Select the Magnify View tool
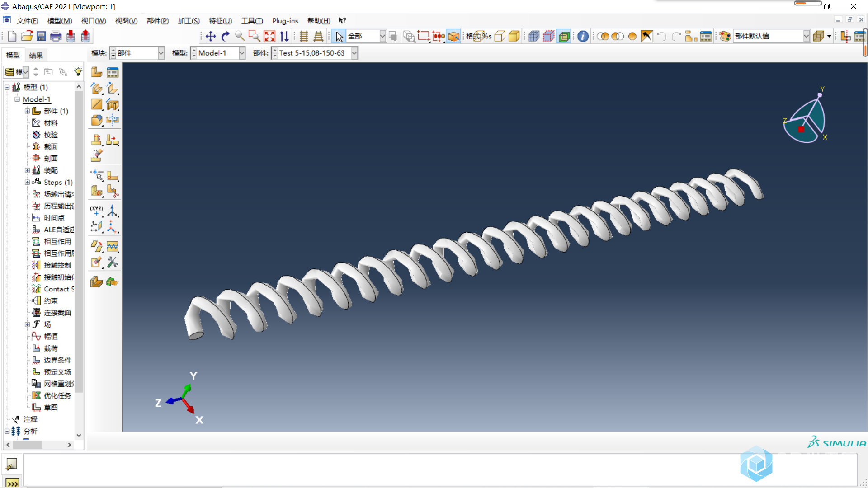The height and width of the screenshot is (488, 868). [x=240, y=36]
